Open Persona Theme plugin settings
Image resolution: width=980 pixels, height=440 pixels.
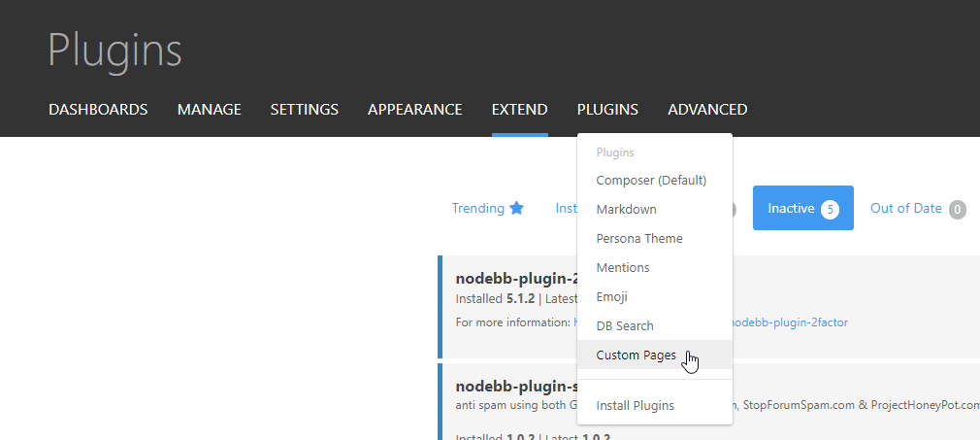click(639, 239)
